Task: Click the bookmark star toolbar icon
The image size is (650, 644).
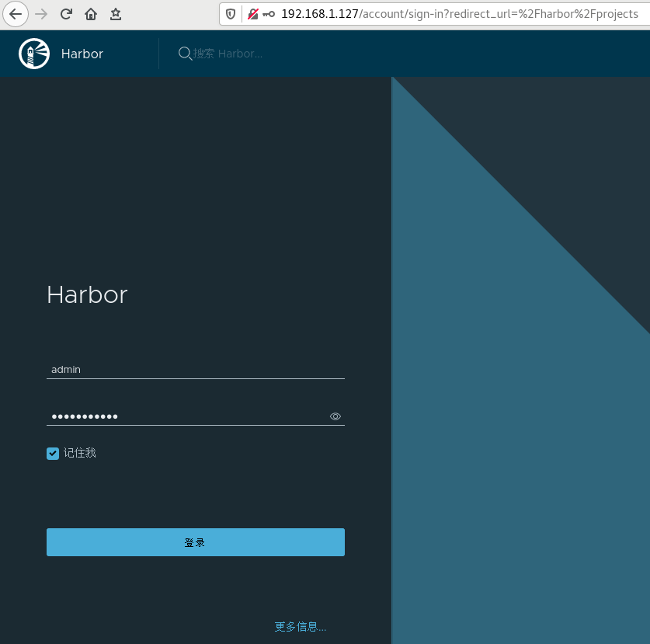Action: coord(116,14)
